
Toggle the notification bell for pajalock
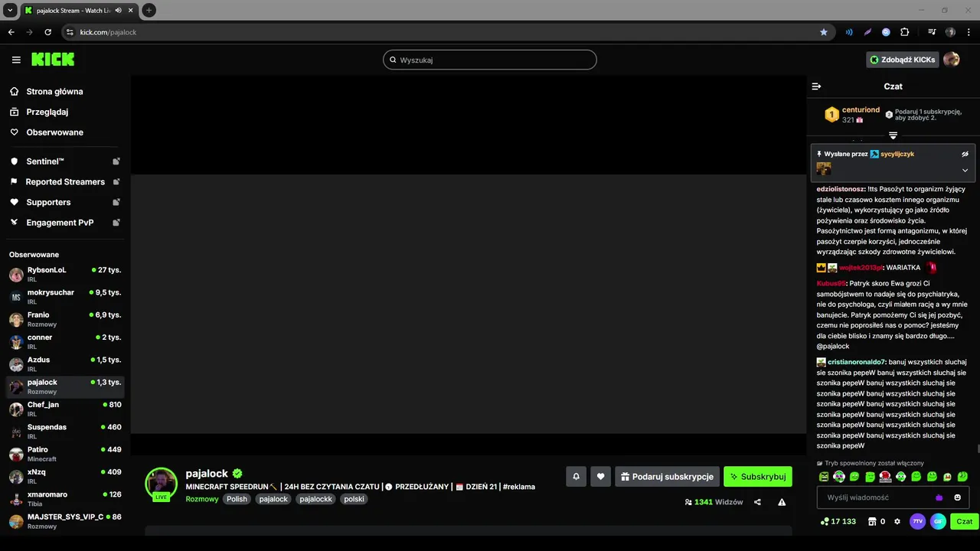[576, 477]
